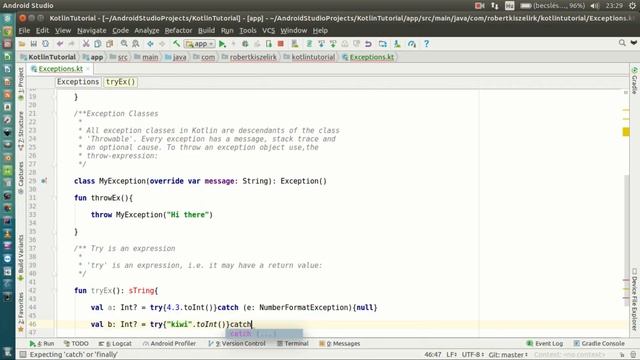Click the Exceptions structure breadcrumb

(78, 82)
